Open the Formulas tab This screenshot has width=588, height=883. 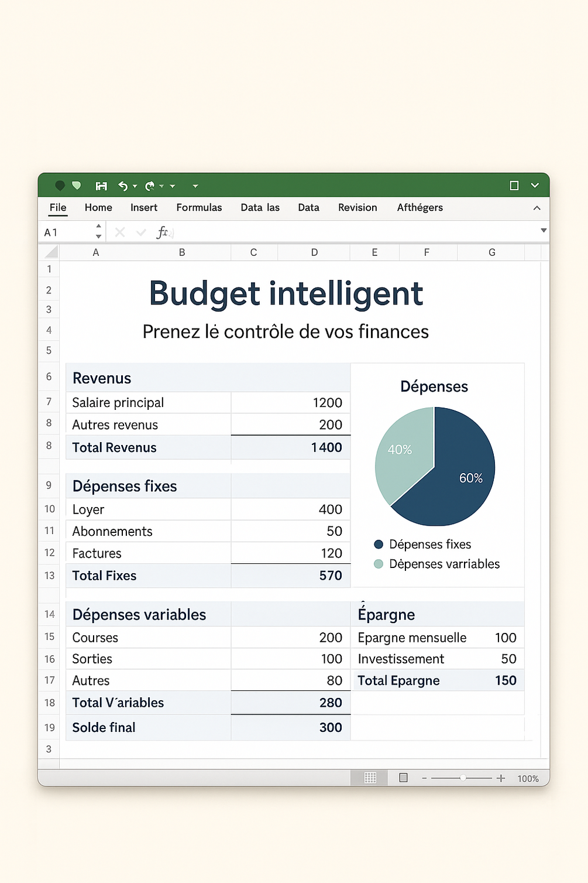point(199,207)
